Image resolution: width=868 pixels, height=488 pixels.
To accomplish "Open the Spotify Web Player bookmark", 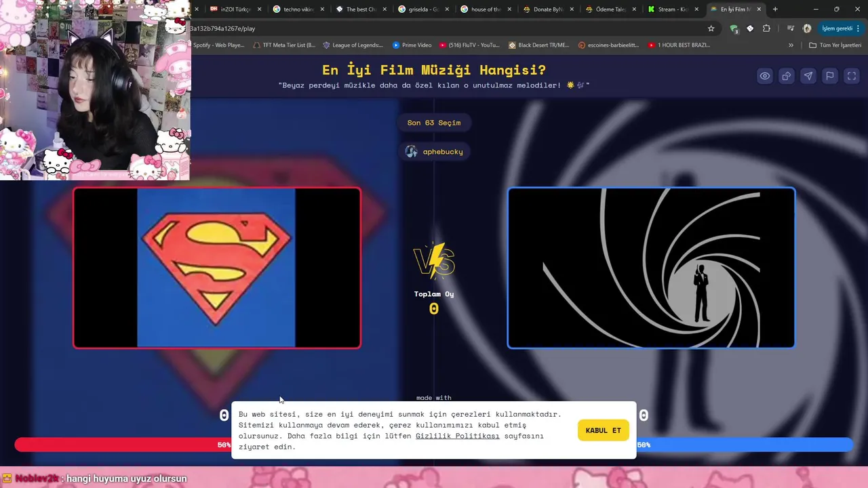I will (218, 45).
